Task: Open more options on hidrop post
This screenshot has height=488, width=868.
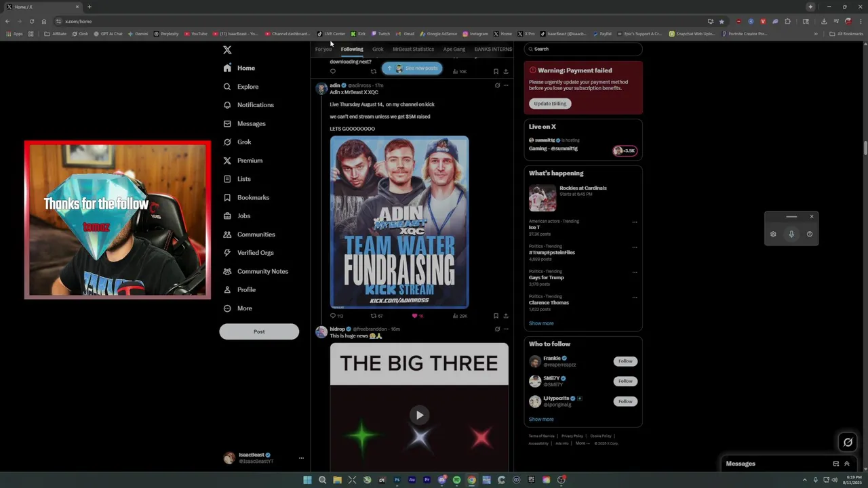Action: pos(506,329)
